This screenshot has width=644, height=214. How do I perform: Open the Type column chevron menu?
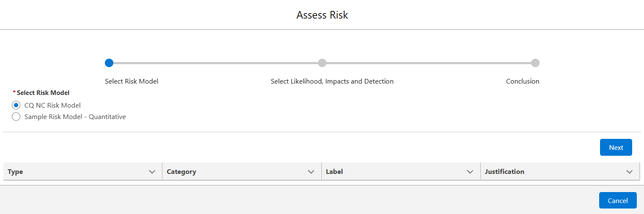pyautogui.click(x=152, y=172)
